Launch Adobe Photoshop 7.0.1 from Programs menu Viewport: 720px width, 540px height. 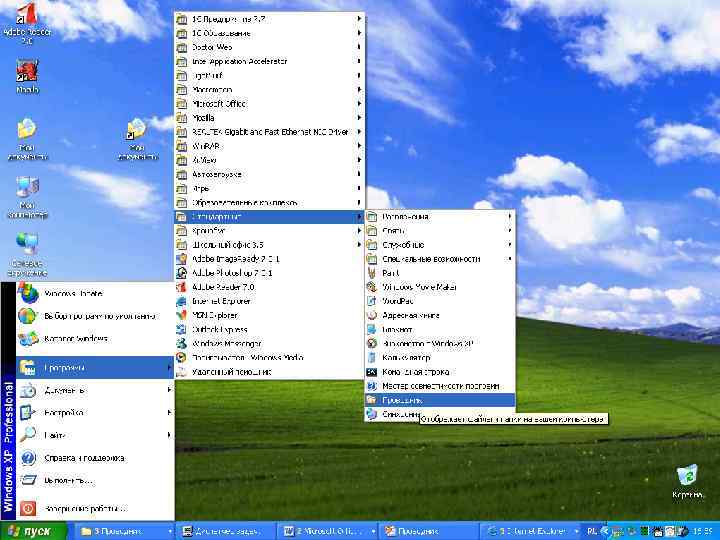tap(270, 273)
